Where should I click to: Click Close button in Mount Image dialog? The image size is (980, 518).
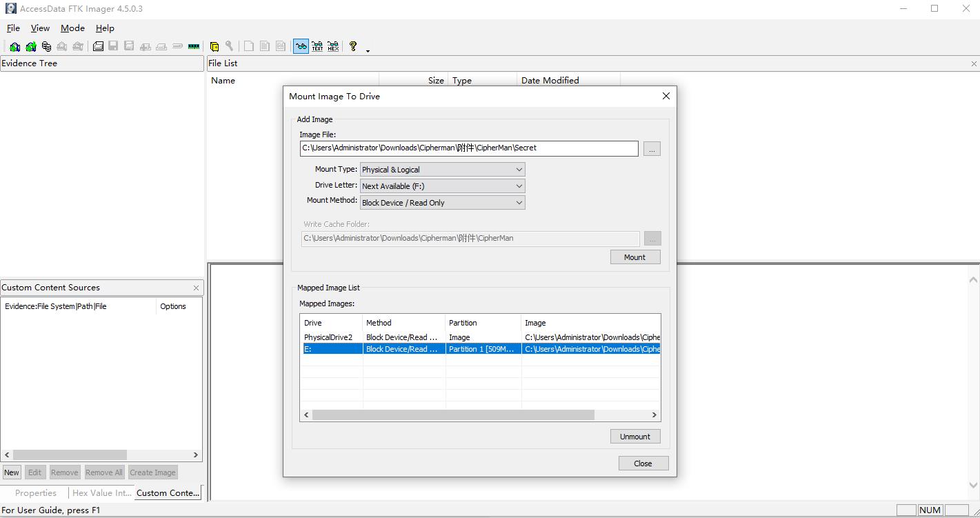tap(643, 464)
